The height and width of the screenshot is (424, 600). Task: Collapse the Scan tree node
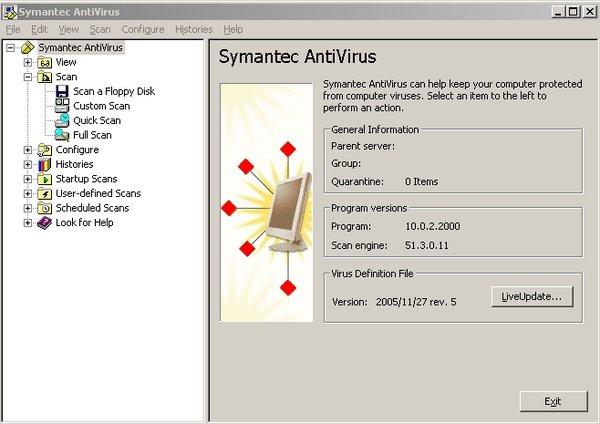[x=28, y=77]
